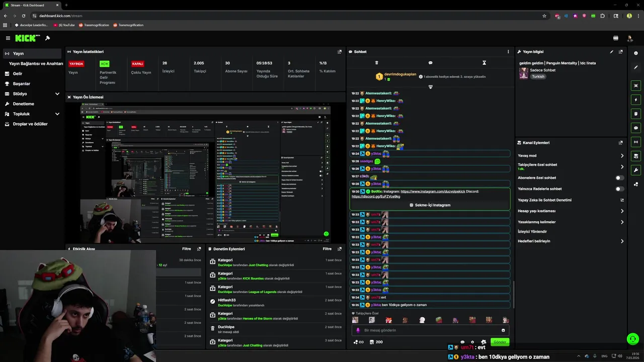Click the ENG language indicator in taskbar

click(x=604, y=356)
